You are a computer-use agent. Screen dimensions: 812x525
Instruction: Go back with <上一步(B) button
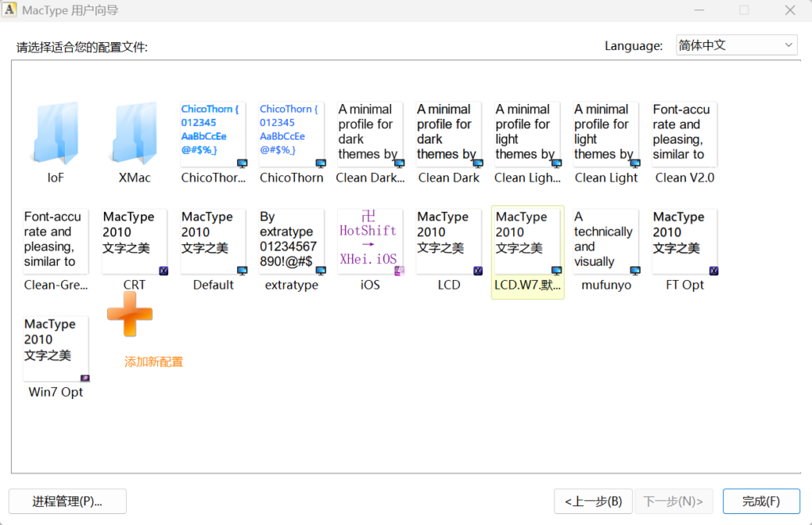pos(593,501)
